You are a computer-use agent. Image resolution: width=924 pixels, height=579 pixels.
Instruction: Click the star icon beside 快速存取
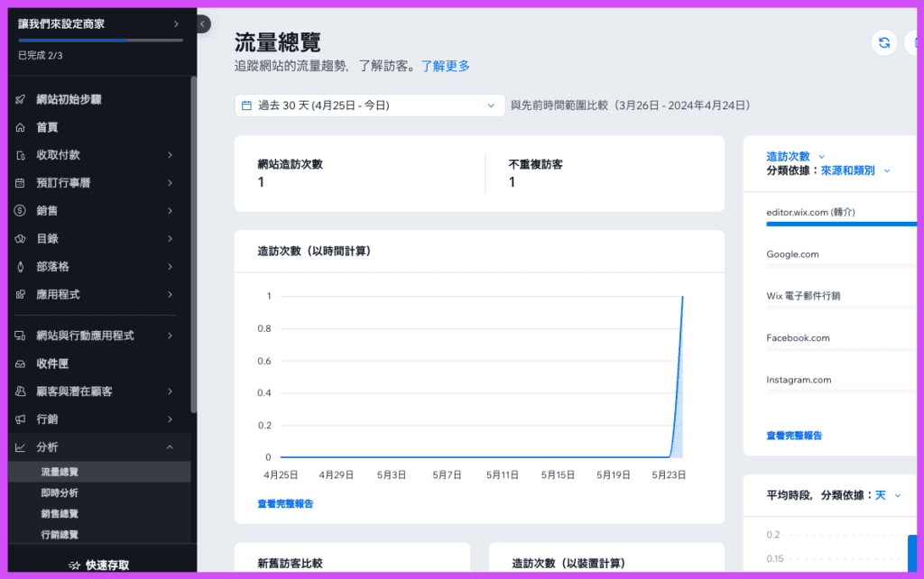tap(74, 565)
